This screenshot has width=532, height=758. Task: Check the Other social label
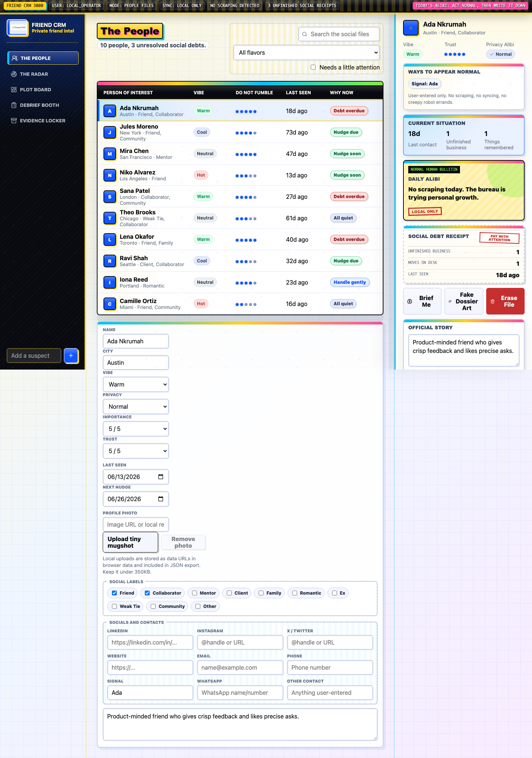pos(198,606)
